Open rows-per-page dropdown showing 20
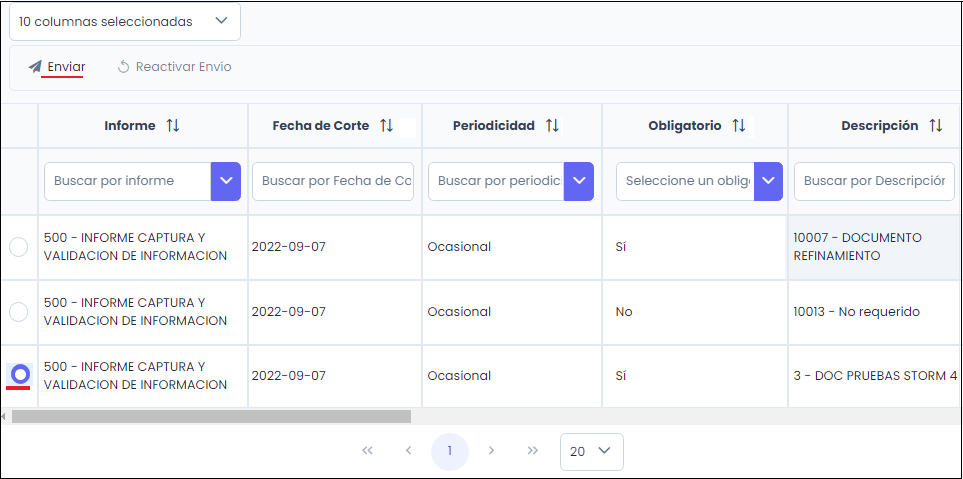 click(x=592, y=451)
